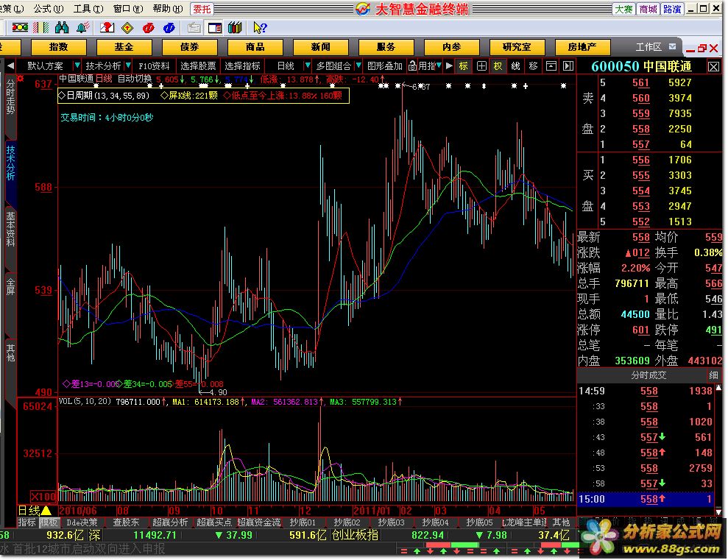Click the crosshair grid icon
Image resolution: width=728 pixels, height=560 pixels.
(482, 66)
